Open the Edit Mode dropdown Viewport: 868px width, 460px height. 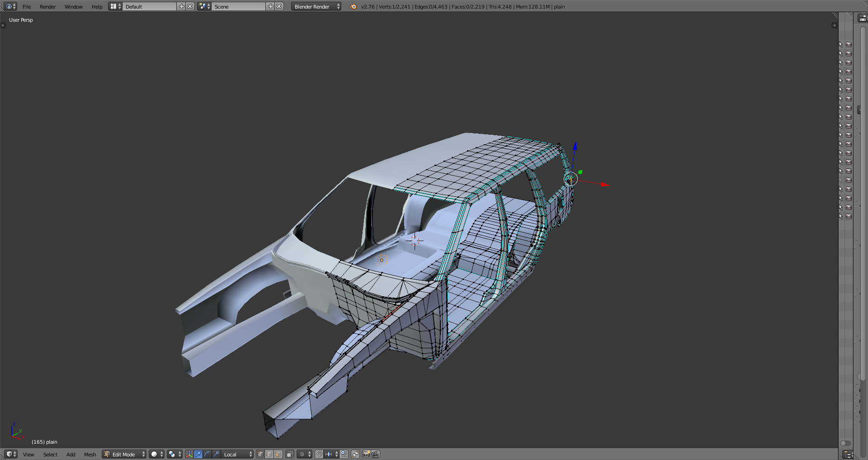click(x=124, y=454)
